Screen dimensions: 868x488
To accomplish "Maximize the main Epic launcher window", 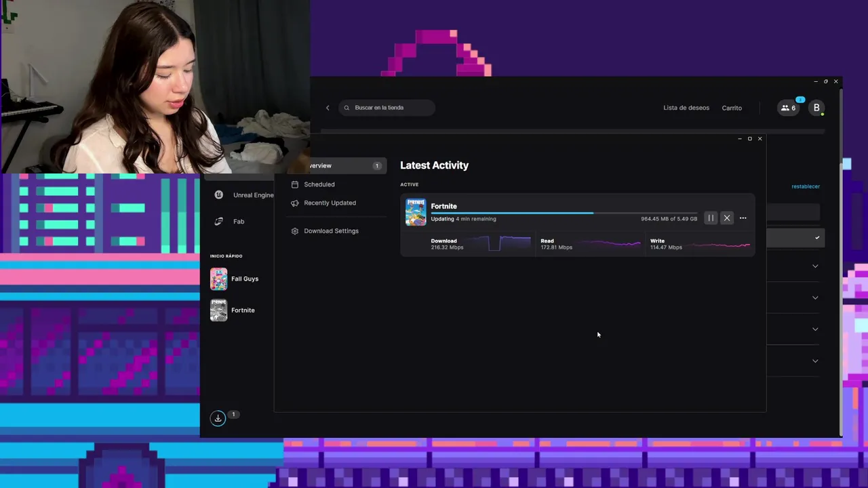I will click(825, 81).
